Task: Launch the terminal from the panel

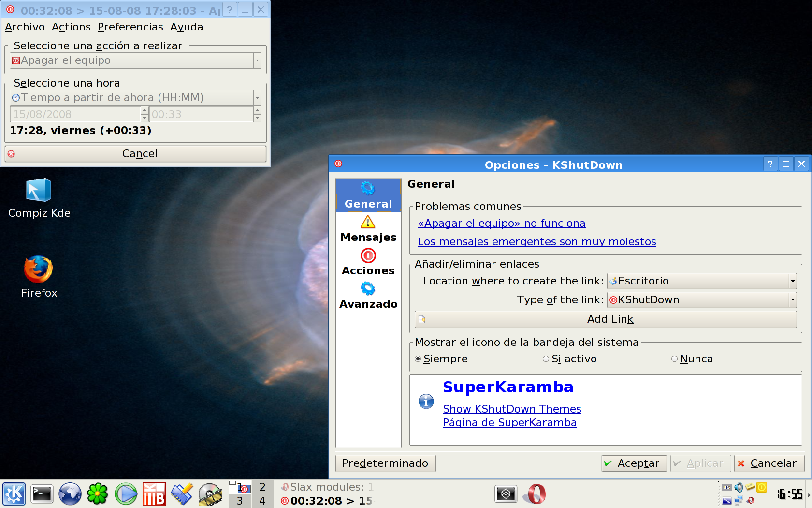Action: pos(42,494)
